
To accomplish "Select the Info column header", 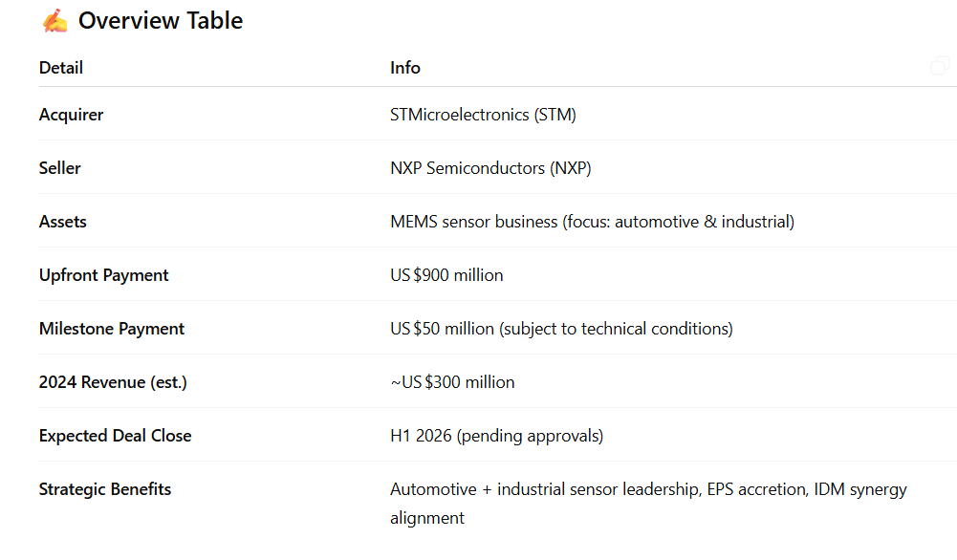I will [405, 68].
